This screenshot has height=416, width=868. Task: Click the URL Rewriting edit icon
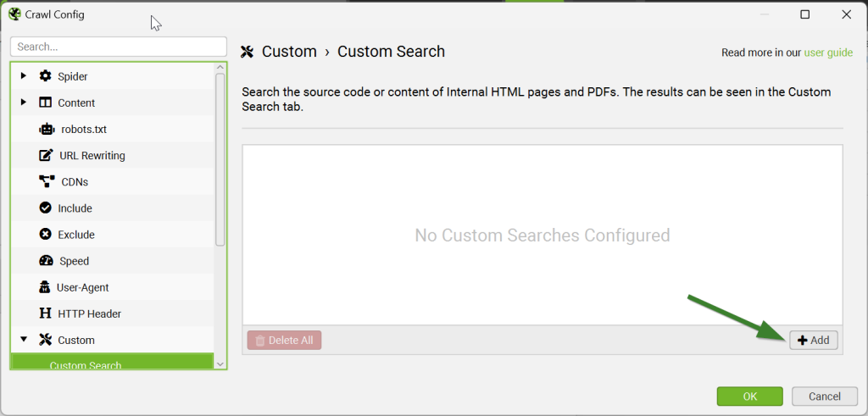47,156
